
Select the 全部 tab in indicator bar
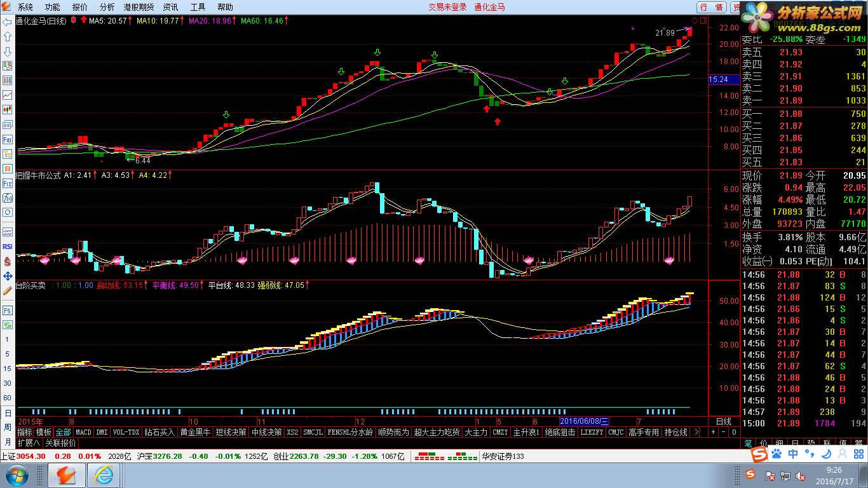63,432
